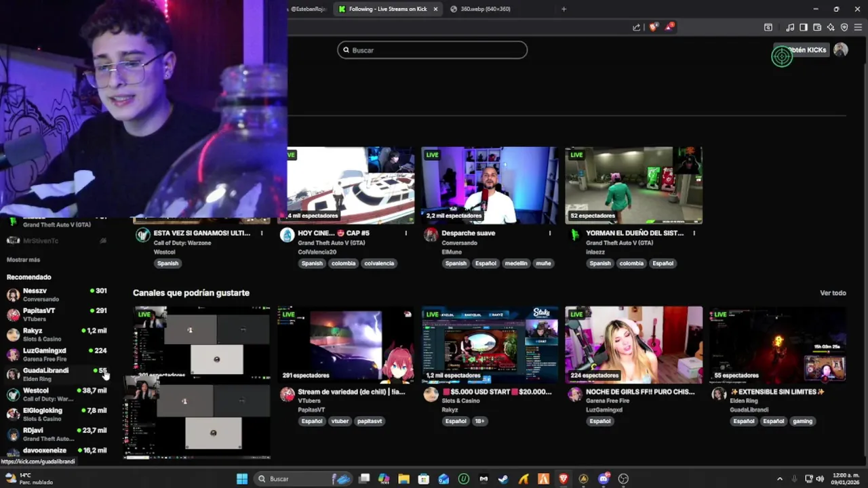Open RDjavi in the recommended sidebar

[57, 434]
